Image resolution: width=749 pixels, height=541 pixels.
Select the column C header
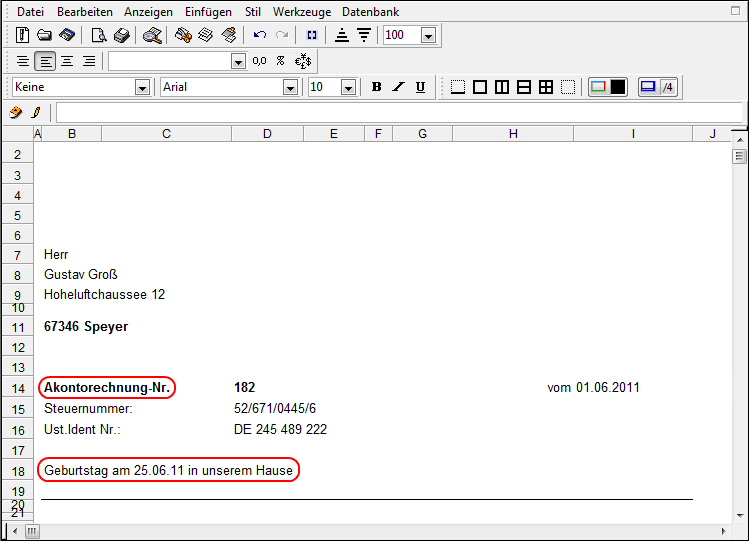coord(166,134)
